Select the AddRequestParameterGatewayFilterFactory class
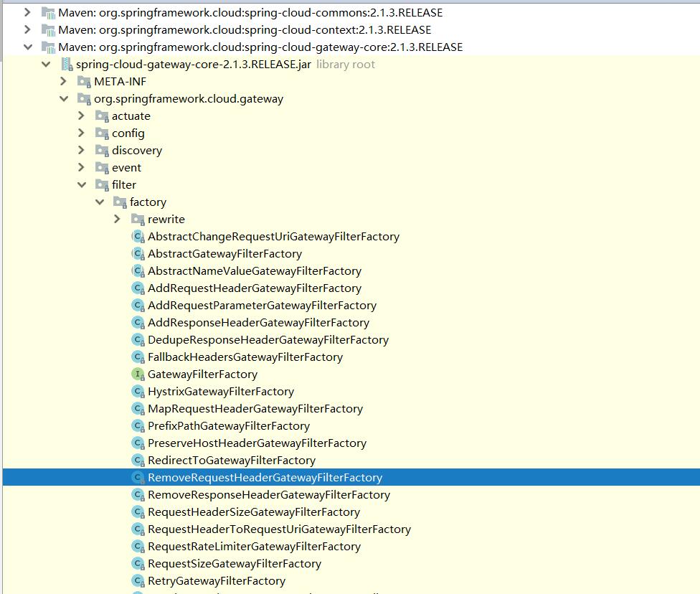The height and width of the screenshot is (594, 700). click(262, 306)
